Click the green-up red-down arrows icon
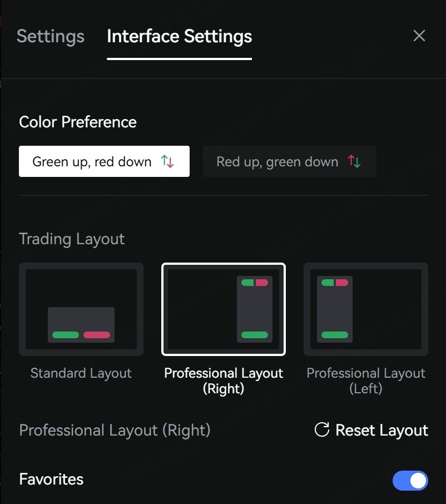446x504 pixels. tap(167, 162)
